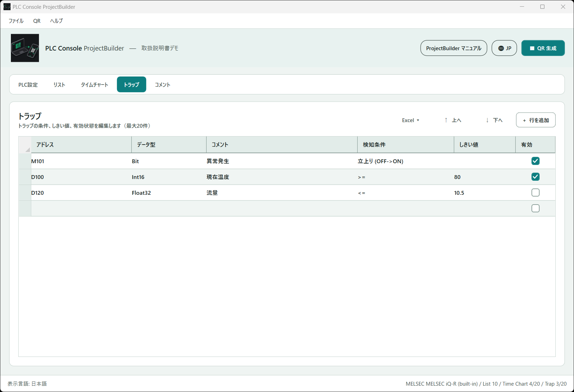Select the D100 row header
This screenshot has width=574, height=392.
point(25,177)
